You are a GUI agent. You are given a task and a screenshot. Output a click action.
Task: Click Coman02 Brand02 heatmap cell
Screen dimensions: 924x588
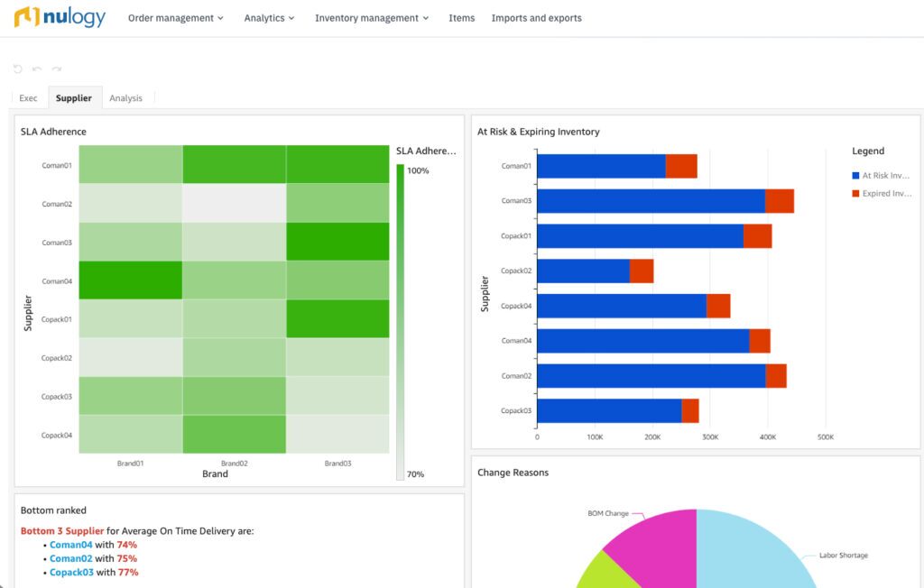point(234,203)
